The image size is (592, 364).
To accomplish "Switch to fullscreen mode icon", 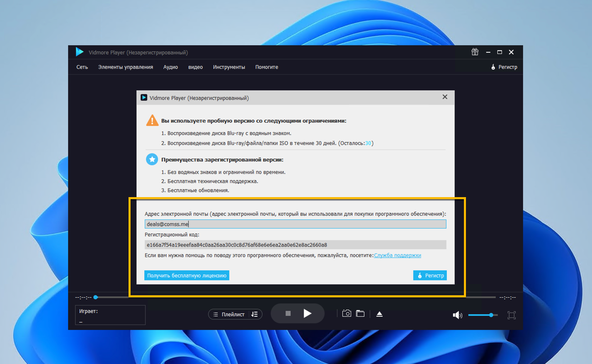I will point(512,315).
